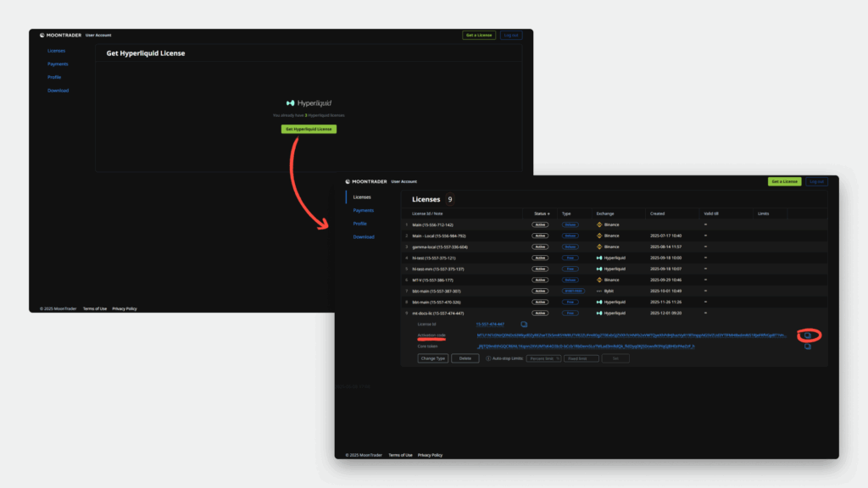The height and width of the screenshot is (488, 868).
Task: Click the Binance icon in the Main license row
Action: pos(599,225)
